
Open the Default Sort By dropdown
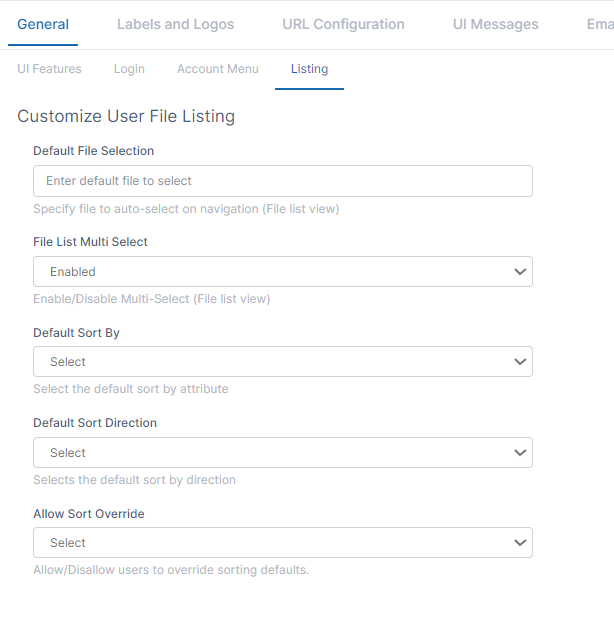tap(270, 362)
